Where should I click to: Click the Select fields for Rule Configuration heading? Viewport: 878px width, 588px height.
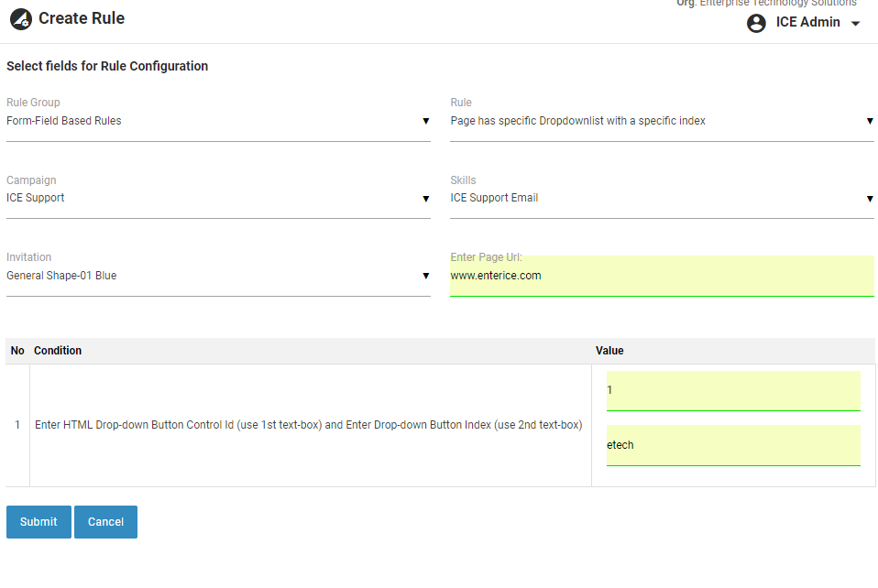[107, 66]
